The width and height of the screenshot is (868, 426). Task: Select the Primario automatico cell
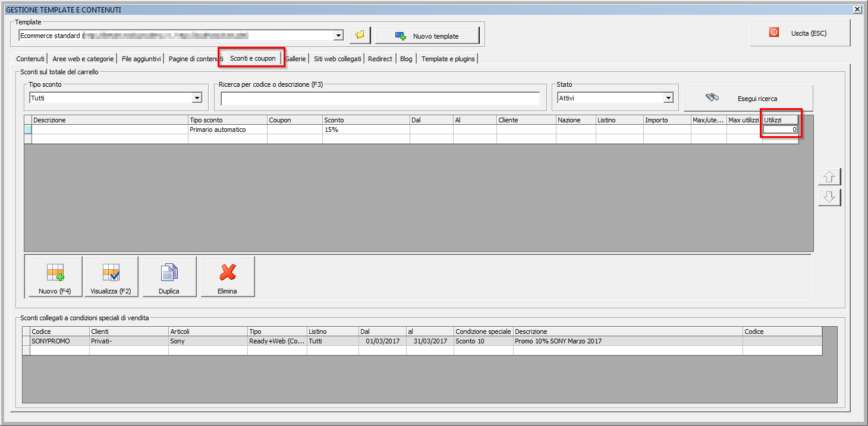tap(228, 130)
